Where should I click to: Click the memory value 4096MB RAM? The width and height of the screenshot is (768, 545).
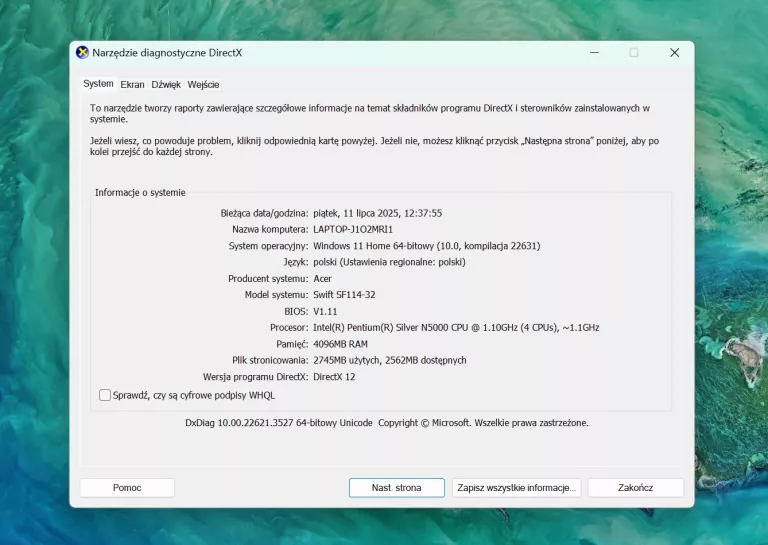pos(340,344)
